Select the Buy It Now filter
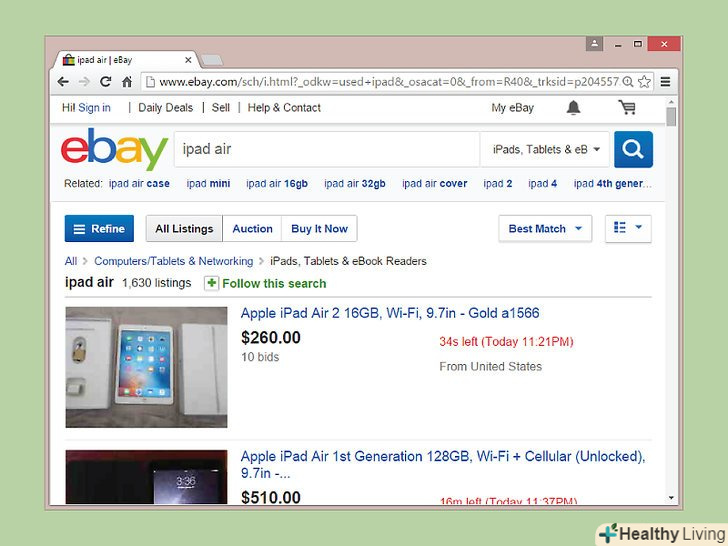This screenshot has width=728, height=546. 319,228
